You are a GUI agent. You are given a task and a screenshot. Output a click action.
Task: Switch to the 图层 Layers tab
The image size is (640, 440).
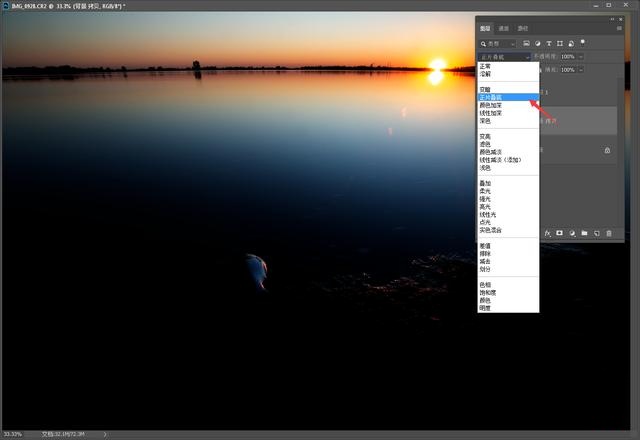pyautogui.click(x=485, y=28)
